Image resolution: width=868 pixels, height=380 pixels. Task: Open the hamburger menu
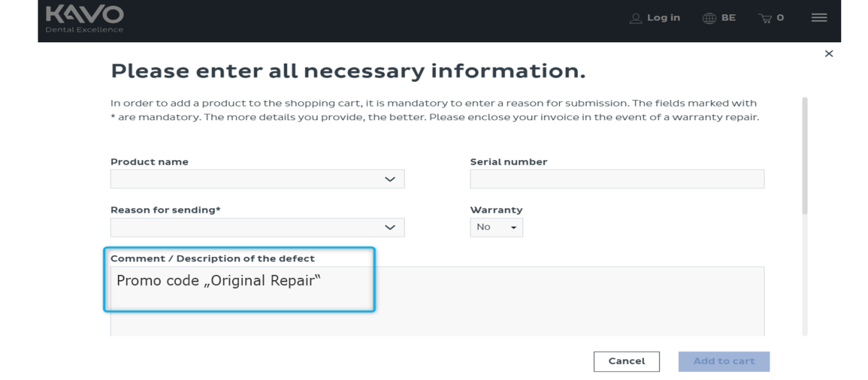point(819,18)
